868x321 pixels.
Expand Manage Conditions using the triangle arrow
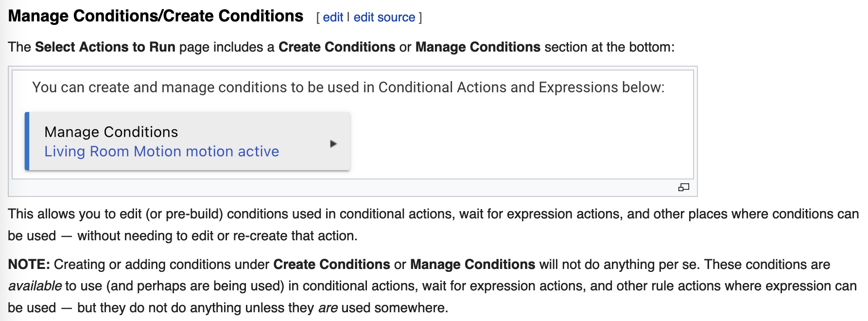(333, 143)
